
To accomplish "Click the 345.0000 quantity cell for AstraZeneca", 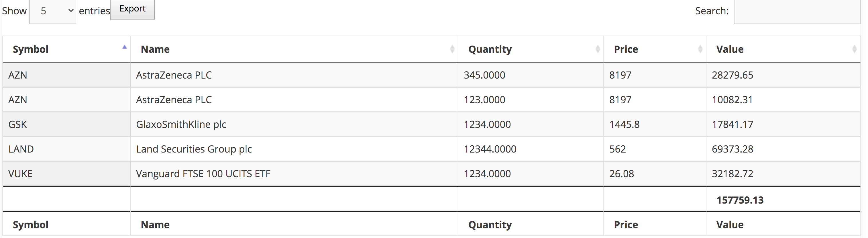I will pos(484,75).
